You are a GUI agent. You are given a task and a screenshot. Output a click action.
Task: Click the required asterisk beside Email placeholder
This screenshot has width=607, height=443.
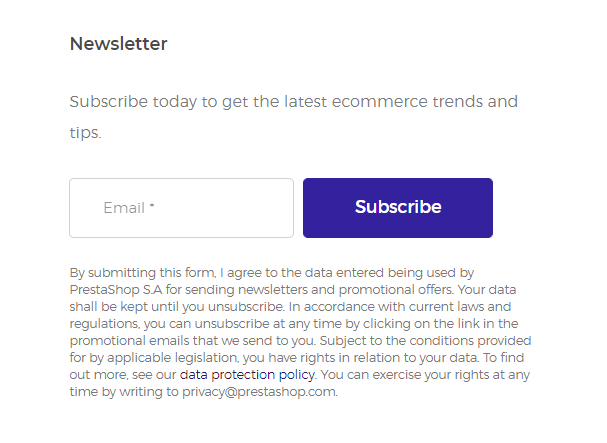pyautogui.click(x=152, y=205)
